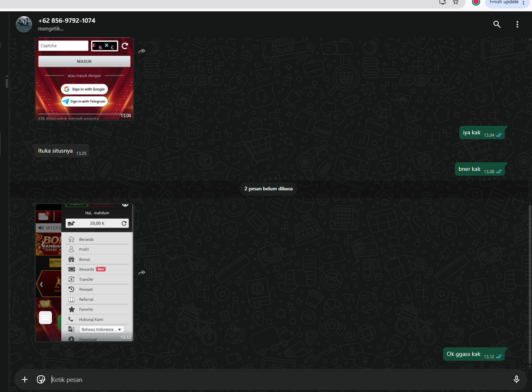Open the chat's three-dot menu
Image resolution: width=532 pixels, height=392 pixels.
point(517,24)
